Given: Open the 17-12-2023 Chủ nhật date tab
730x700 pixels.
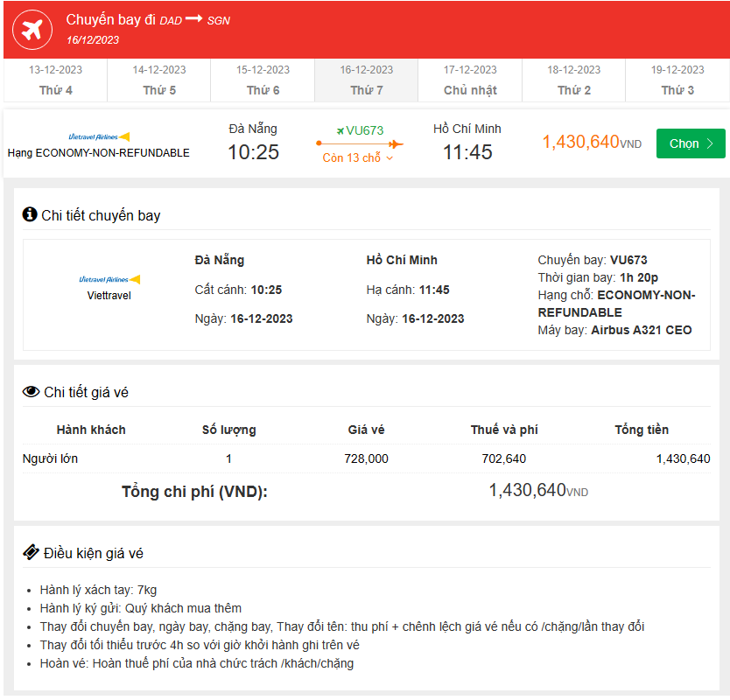Looking at the screenshot, I should click(470, 80).
